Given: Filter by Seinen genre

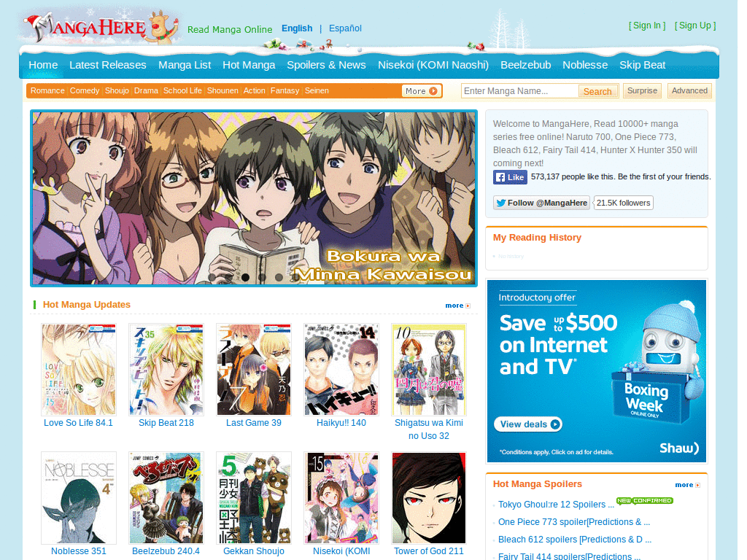Looking at the screenshot, I should tap(317, 91).
